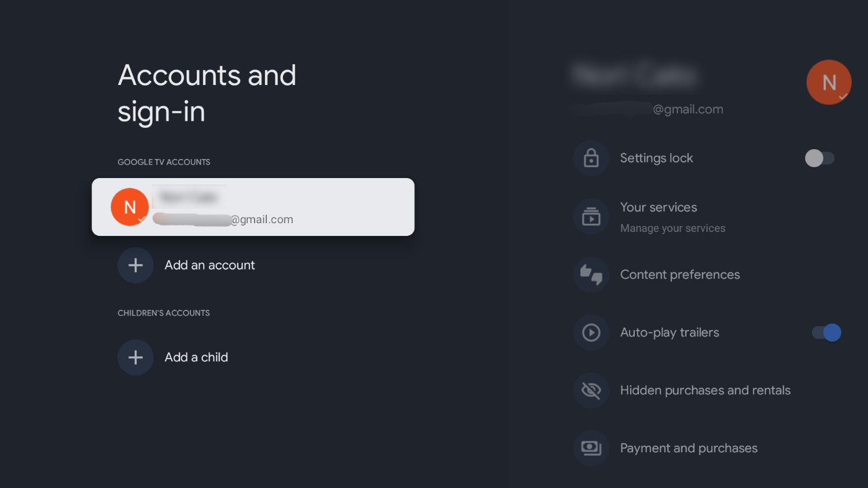Click the Payment and purchases money icon
The image size is (868, 488).
[591, 448]
